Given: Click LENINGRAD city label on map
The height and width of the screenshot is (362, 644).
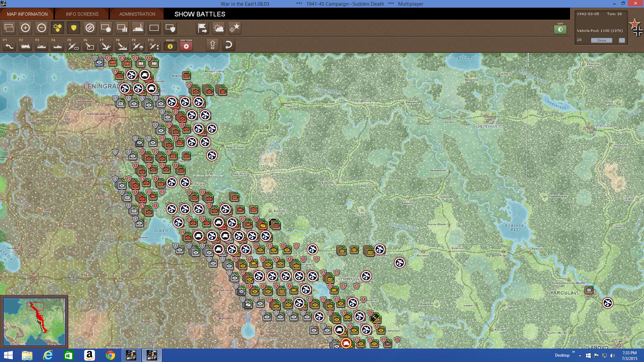Looking at the screenshot, I should [101, 86].
